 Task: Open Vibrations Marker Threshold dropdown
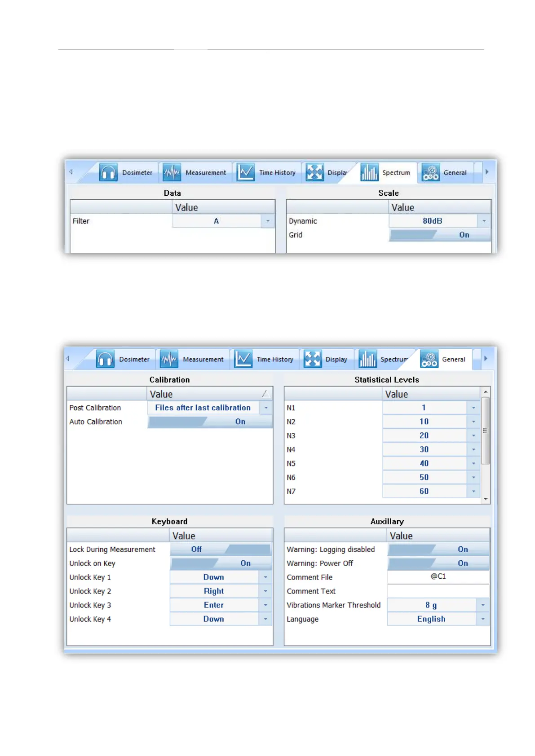coord(483,605)
